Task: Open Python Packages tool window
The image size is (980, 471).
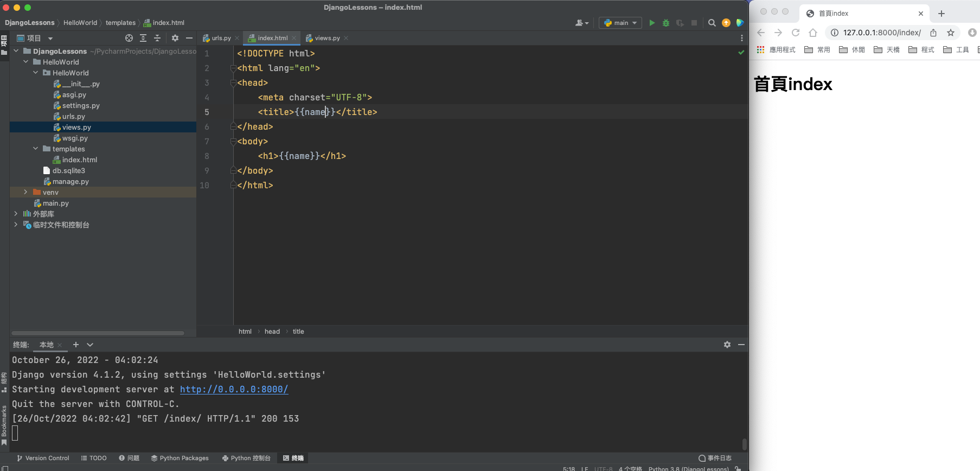Action: pos(180,458)
